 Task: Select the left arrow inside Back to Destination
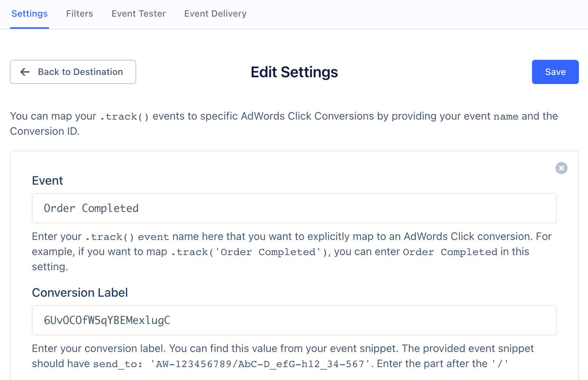coord(25,72)
